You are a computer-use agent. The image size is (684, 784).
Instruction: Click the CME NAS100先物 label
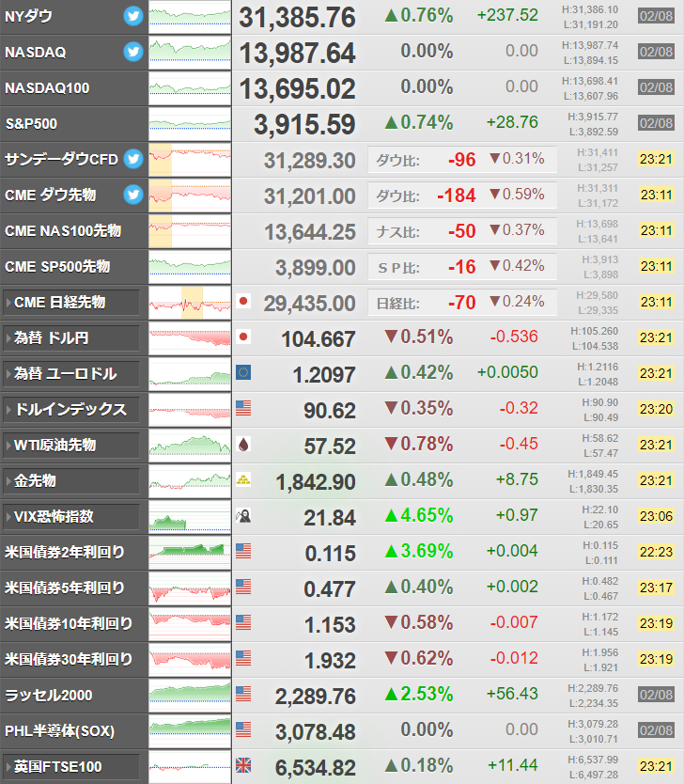[x=63, y=230]
